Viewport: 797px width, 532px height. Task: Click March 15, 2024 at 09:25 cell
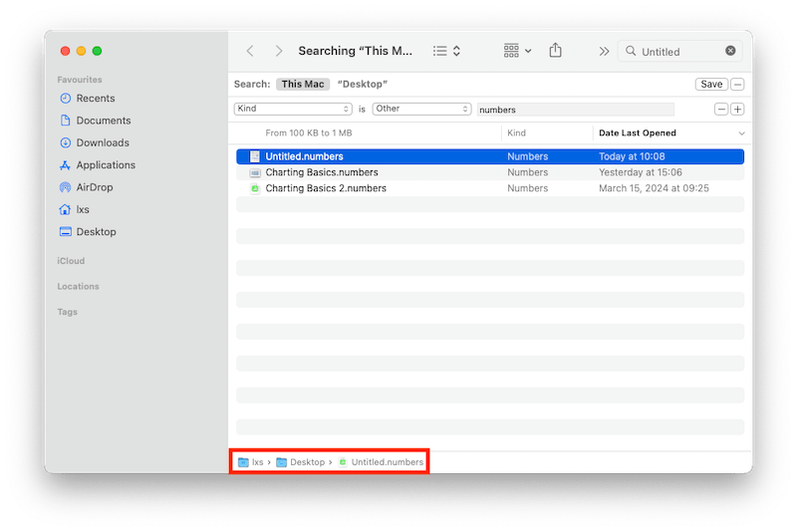[x=654, y=188]
